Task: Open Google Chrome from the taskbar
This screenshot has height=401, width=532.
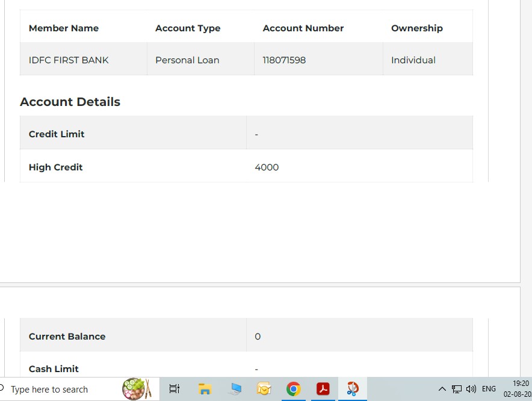Action: click(x=293, y=389)
